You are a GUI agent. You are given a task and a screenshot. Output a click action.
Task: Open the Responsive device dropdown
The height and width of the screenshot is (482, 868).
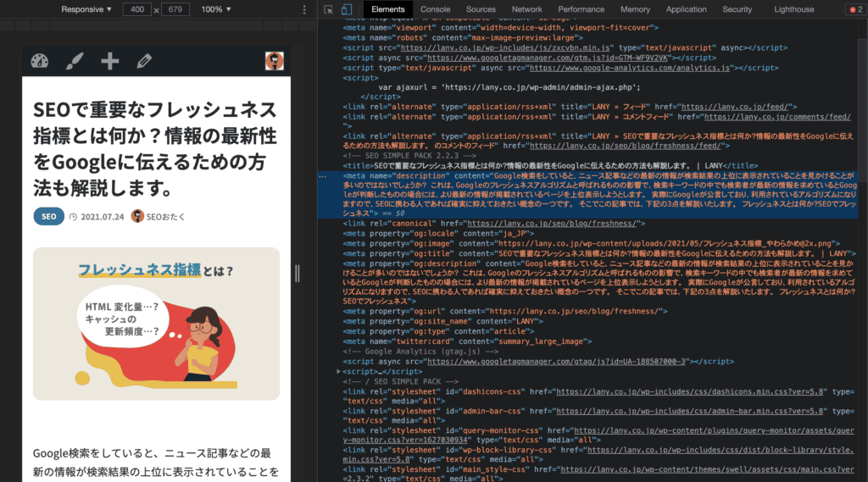click(x=86, y=9)
